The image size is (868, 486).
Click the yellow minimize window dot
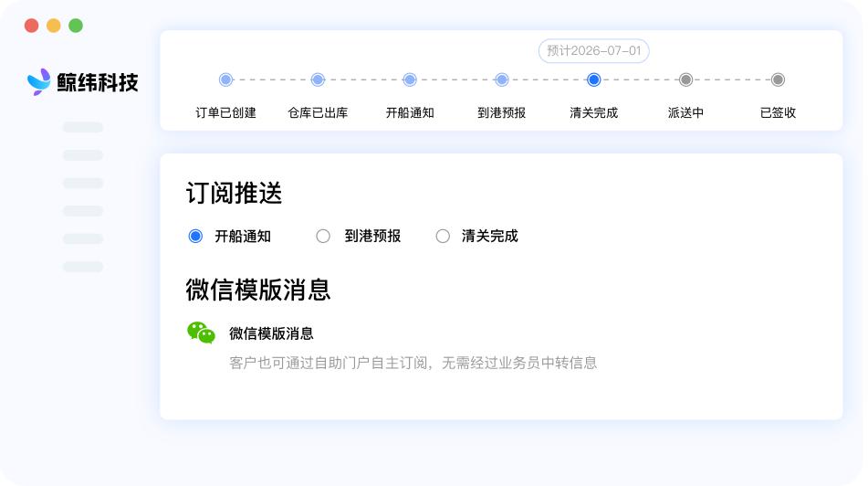click(54, 26)
